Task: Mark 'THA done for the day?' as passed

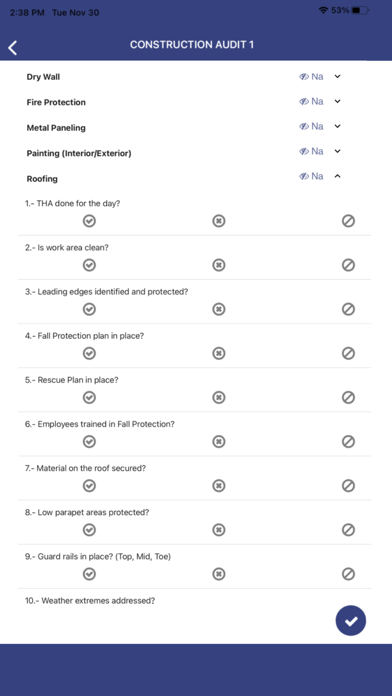Action: pyautogui.click(x=90, y=221)
